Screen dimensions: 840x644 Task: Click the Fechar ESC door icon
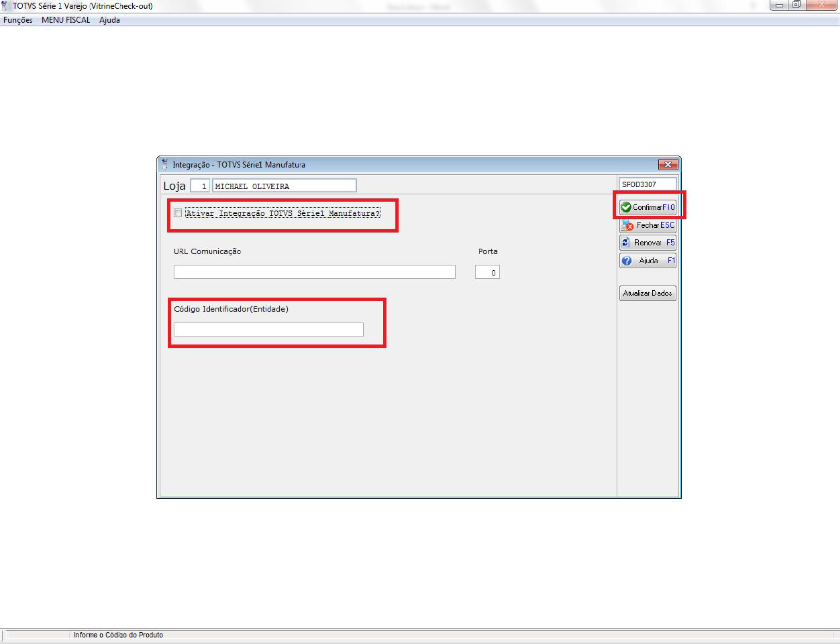(x=628, y=225)
